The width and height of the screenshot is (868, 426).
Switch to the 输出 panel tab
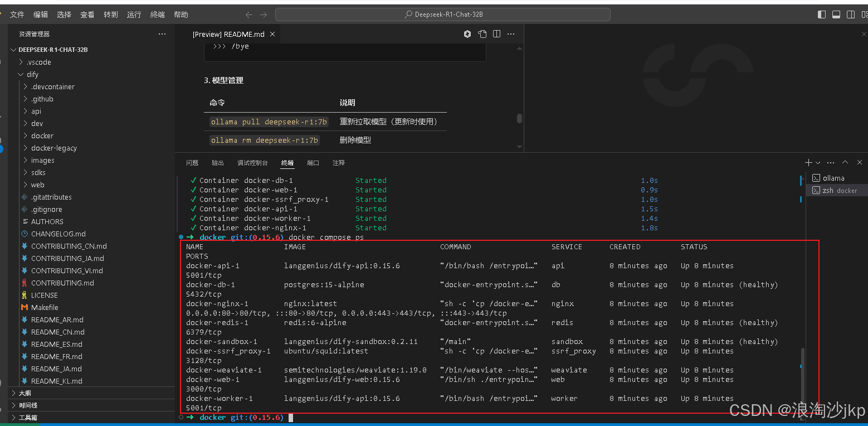[218, 163]
